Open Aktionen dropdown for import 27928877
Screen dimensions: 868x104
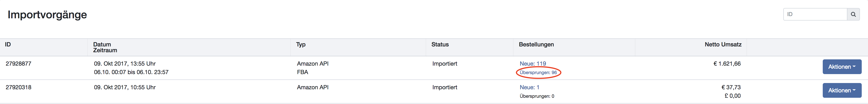tap(842, 67)
